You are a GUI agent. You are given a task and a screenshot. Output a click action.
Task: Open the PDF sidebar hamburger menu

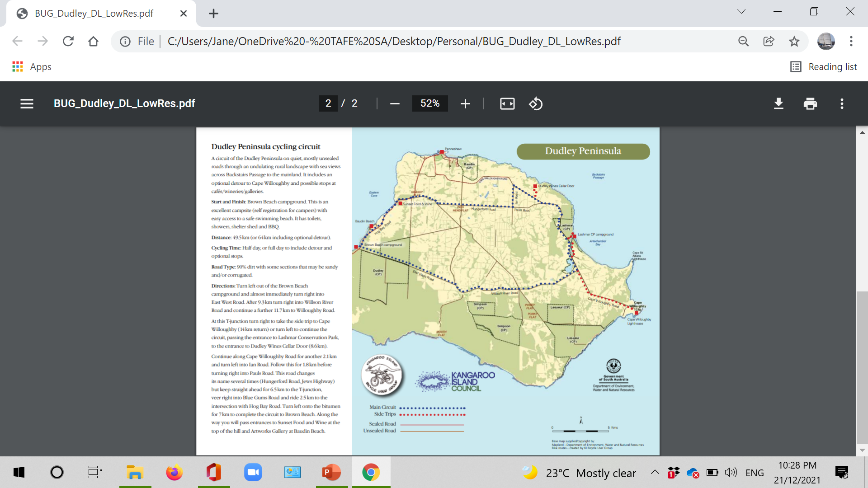pos(27,103)
